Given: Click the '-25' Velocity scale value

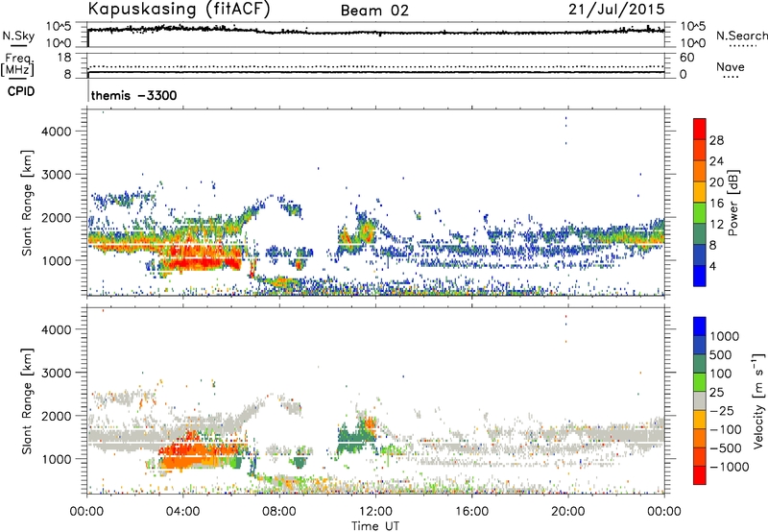Looking at the screenshot, I should [x=721, y=410].
